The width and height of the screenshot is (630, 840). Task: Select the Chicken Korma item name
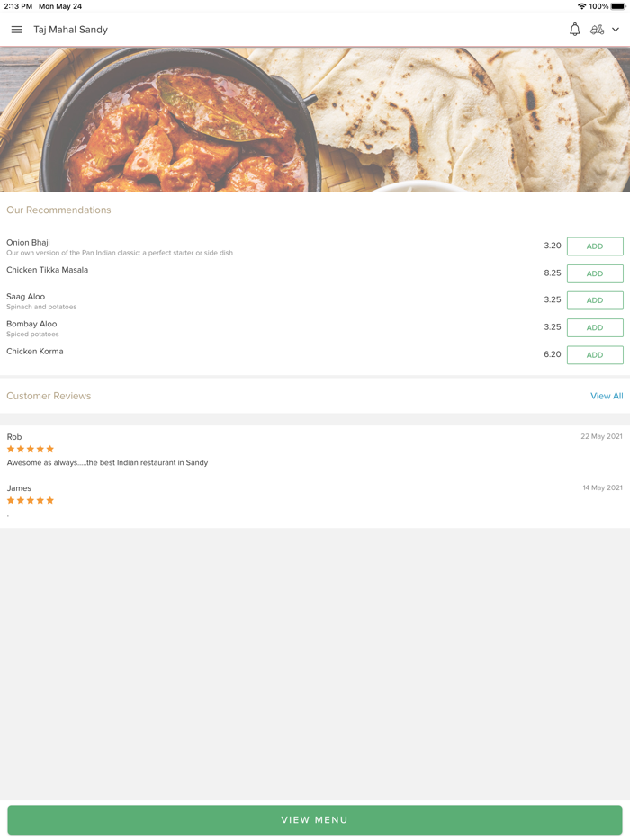pyautogui.click(x=35, y=351)
